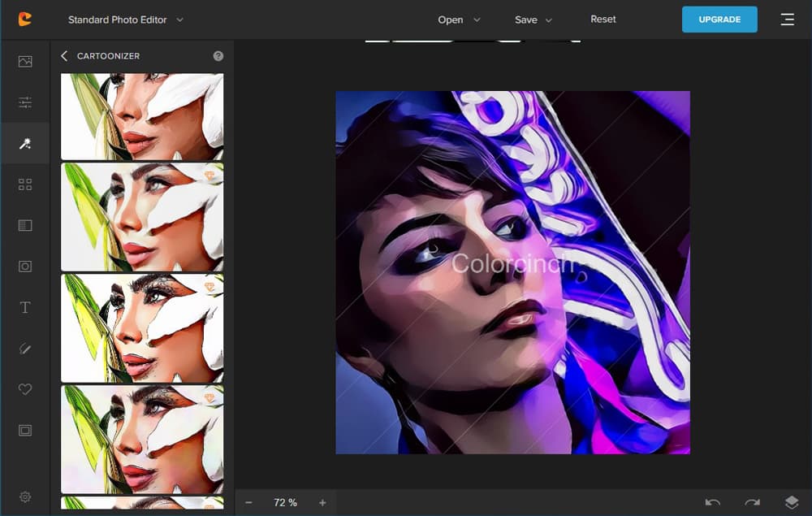Select the Text tool

point(25,307)
